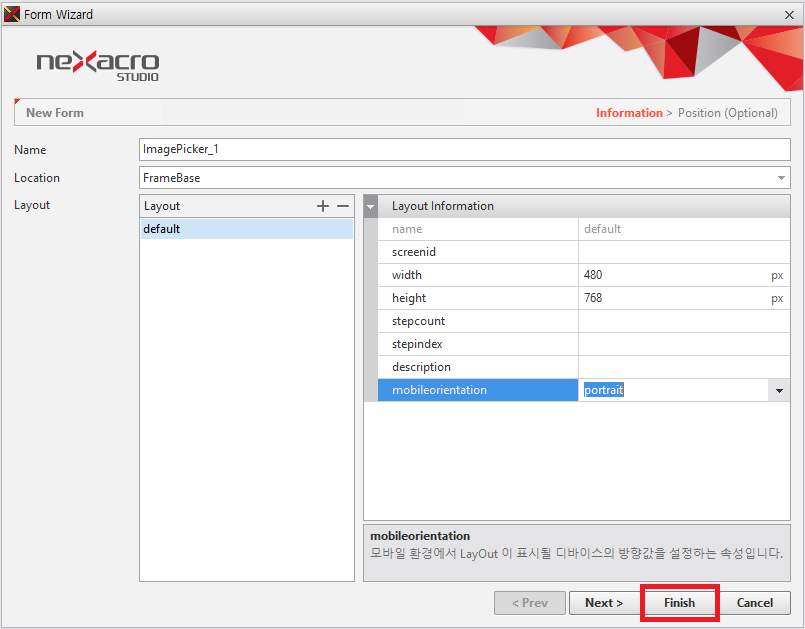Click the width value 480 field
The image size is (805, 629).
[670, 275]
